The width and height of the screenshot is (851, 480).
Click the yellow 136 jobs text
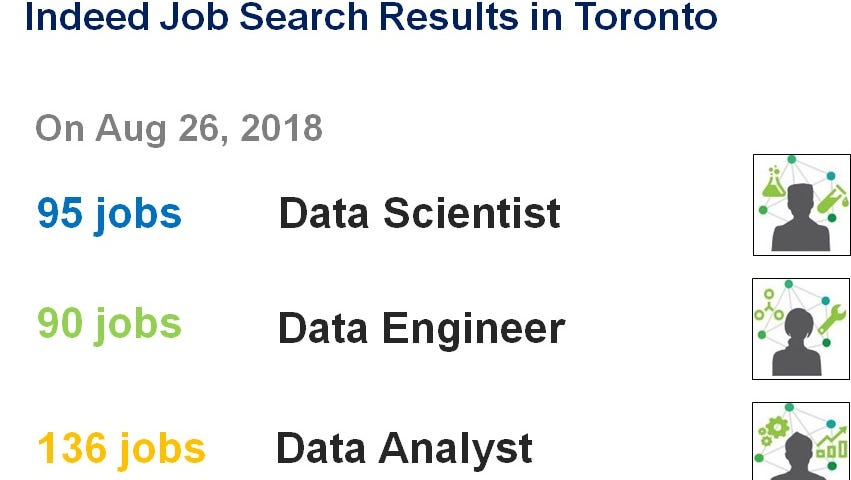(x=121, y=450)
